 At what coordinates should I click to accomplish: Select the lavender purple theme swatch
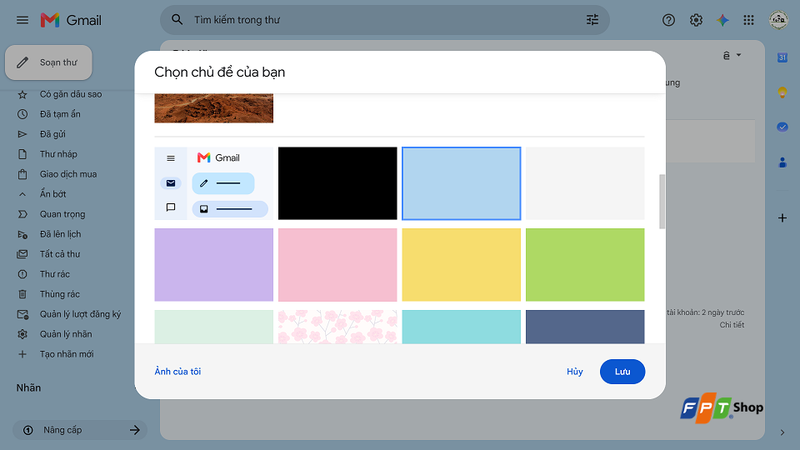pyautogui.click(x=214, y=265)
